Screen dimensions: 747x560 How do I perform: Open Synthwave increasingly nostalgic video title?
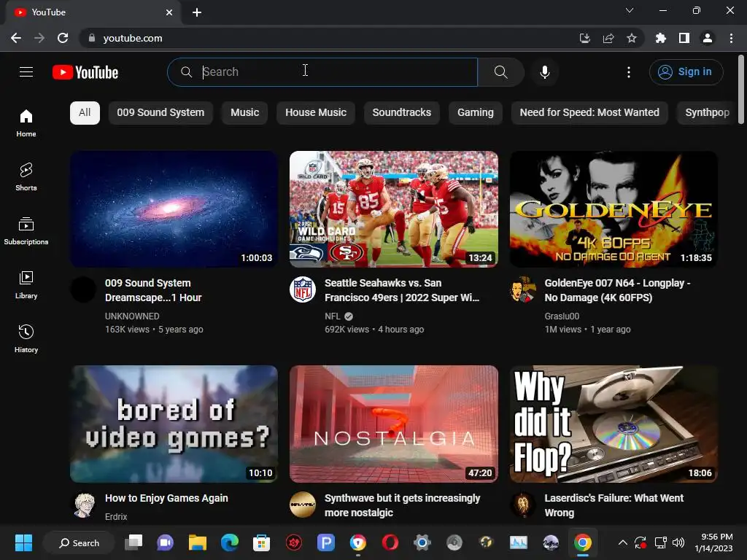point(402,505)
